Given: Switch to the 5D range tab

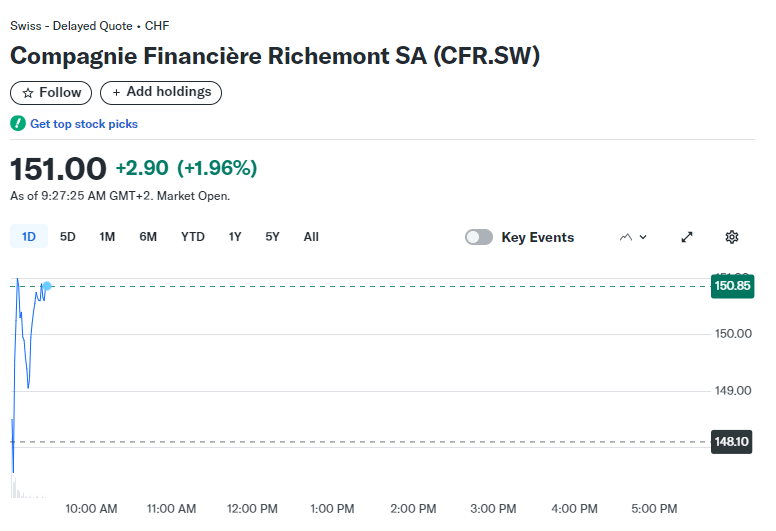Looking at the screenshot, I should pos(68,237).
